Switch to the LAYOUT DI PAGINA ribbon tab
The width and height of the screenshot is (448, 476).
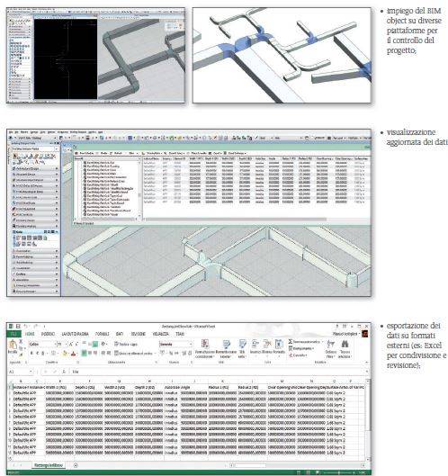[75, 334]
